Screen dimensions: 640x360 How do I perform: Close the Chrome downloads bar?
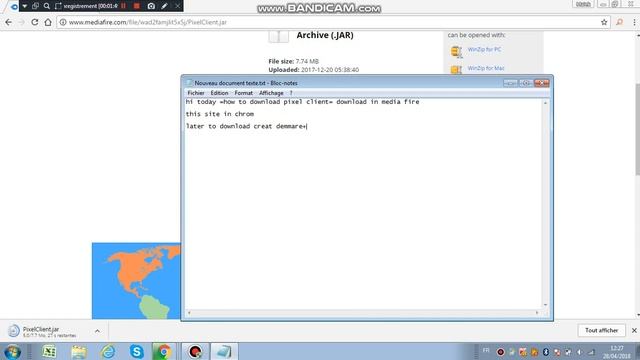point(634,331)
